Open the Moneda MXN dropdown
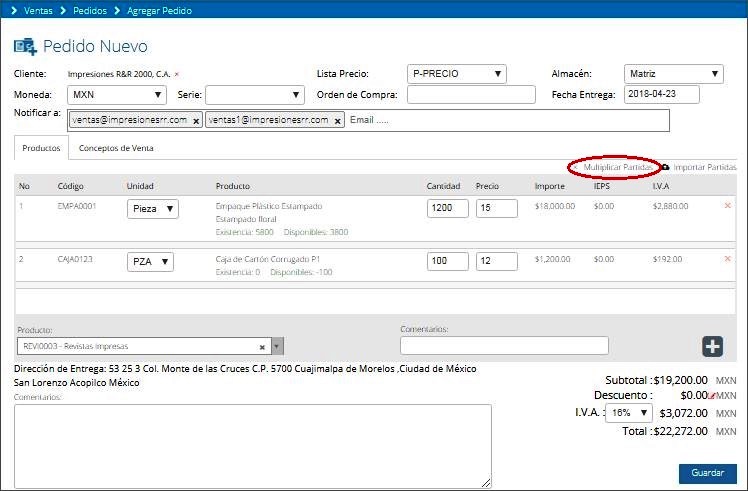748x491 pixels. (x=117, y=95)
